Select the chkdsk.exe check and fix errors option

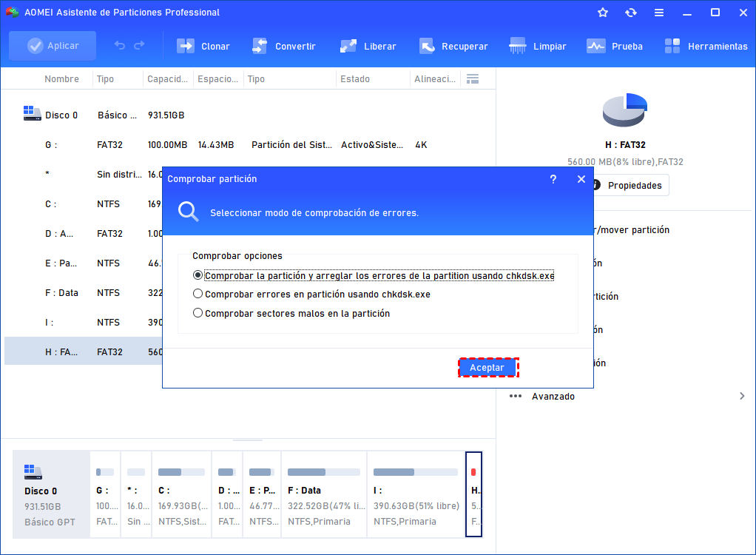click(373, 276)
